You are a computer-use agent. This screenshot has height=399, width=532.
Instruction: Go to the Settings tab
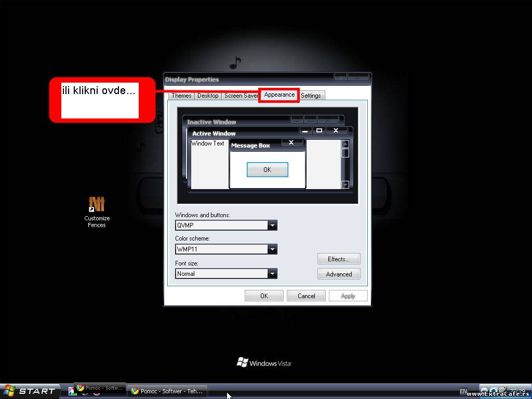pyautogui.click(x=311, y=96)
